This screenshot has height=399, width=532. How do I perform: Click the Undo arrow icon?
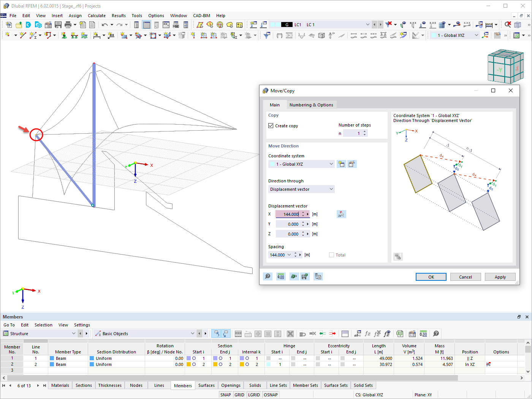click(x=104, y=25)
